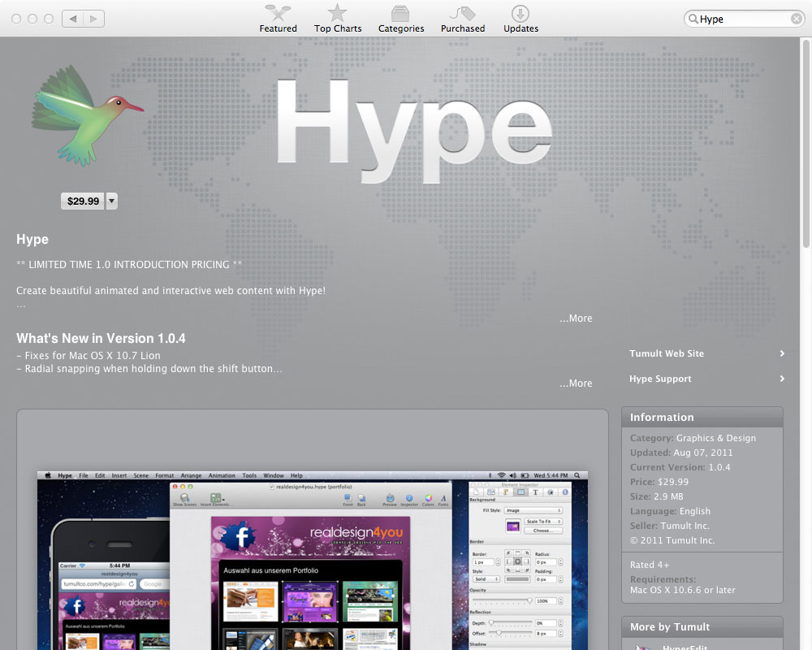Expand the description with ...More link
Viewport: 812px width, 650px height.
(576, 318)
